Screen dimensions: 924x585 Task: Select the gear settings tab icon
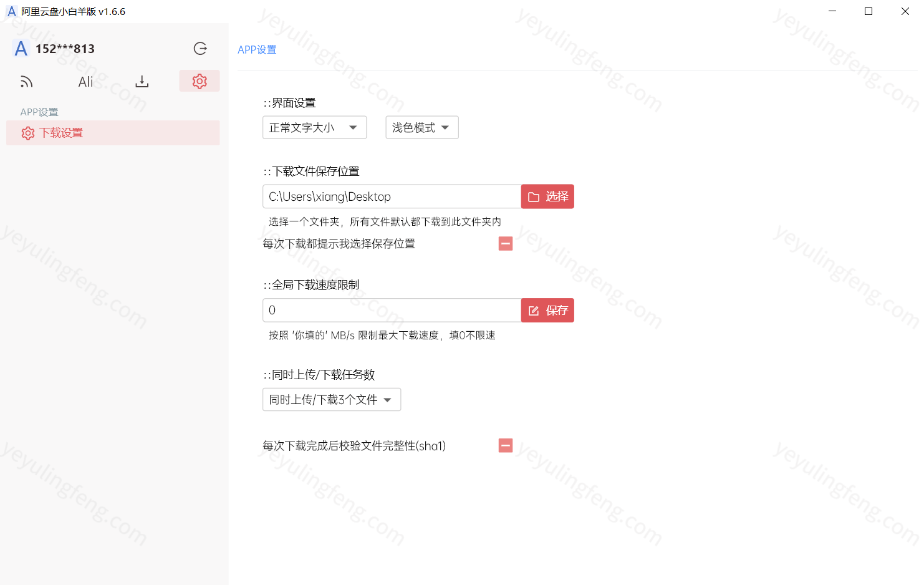200,81
